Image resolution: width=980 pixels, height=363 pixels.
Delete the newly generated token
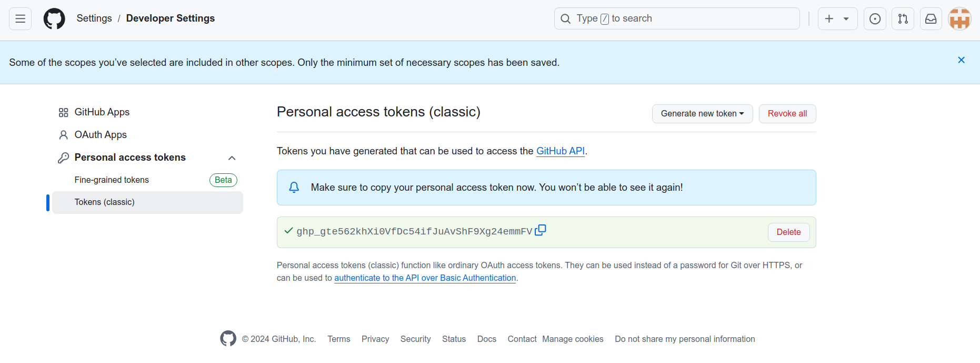point(788,232)
